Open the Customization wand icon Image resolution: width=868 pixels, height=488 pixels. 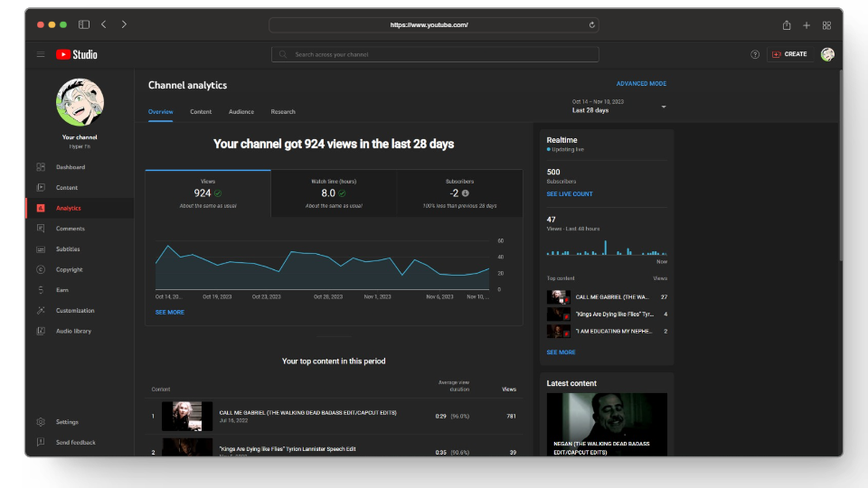click(x=41, y=311)
